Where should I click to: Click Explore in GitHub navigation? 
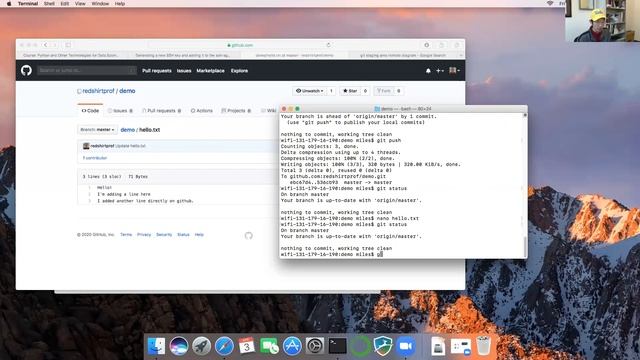[x=239, y=71]
